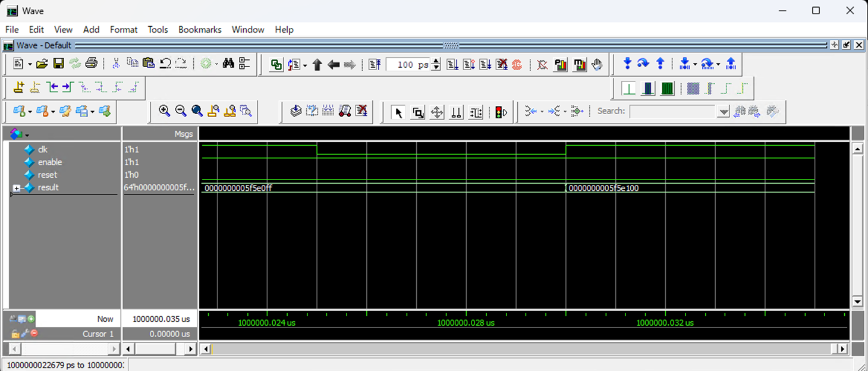Click the Msgs column header
This screenshot has width=868, height=371.
[183, 134]
